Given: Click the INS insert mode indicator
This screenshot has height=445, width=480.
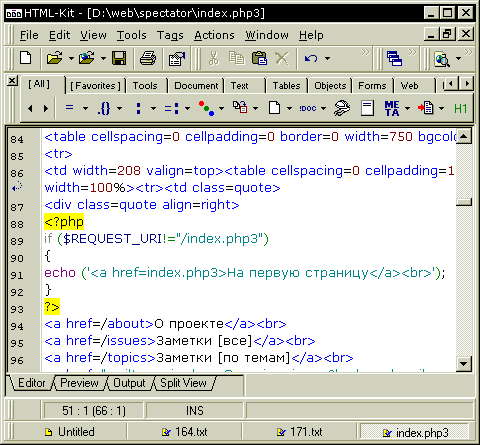Looking at the screenshot, I should [195, 410].
